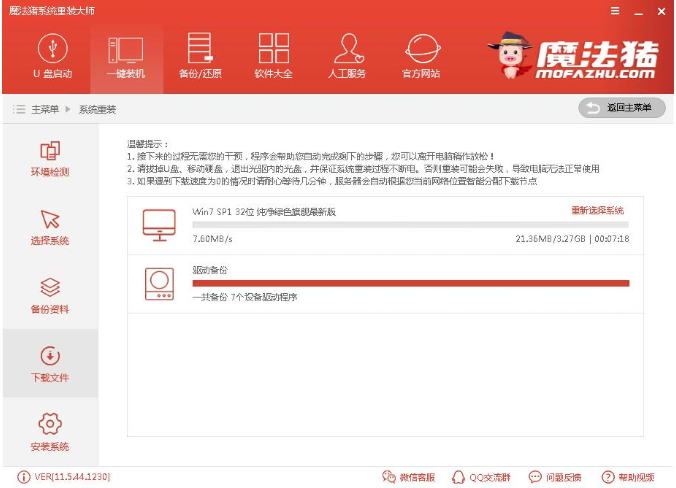Select the 安装系统 gear step in sidebar
This screenshot has width=676, height=488.
pyautogui.click(x=50, y=432)
